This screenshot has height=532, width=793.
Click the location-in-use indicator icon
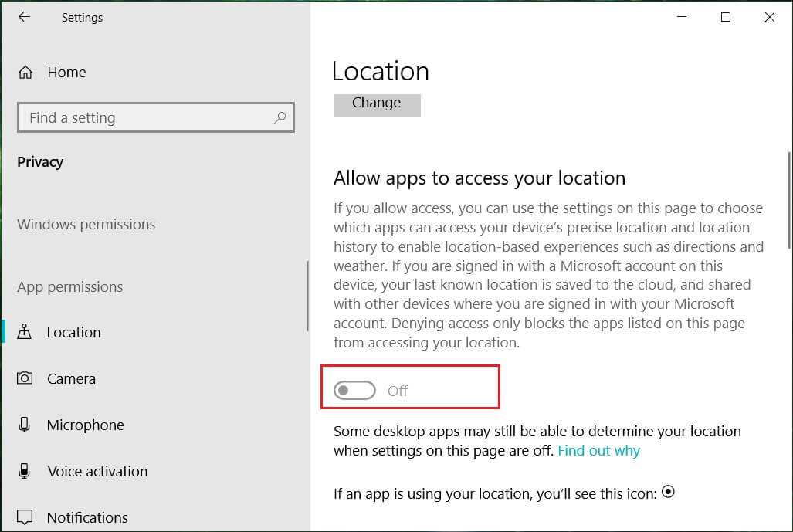(668, 492)
